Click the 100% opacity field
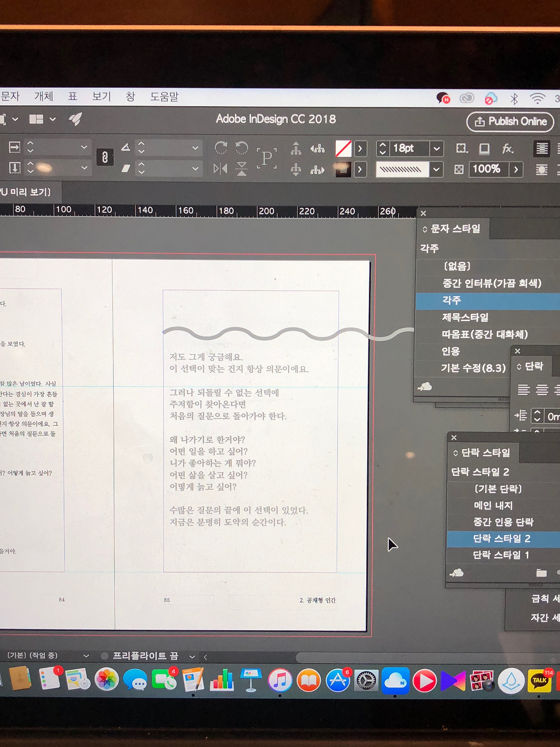This screenshot has height=747, width=560. 488,169
